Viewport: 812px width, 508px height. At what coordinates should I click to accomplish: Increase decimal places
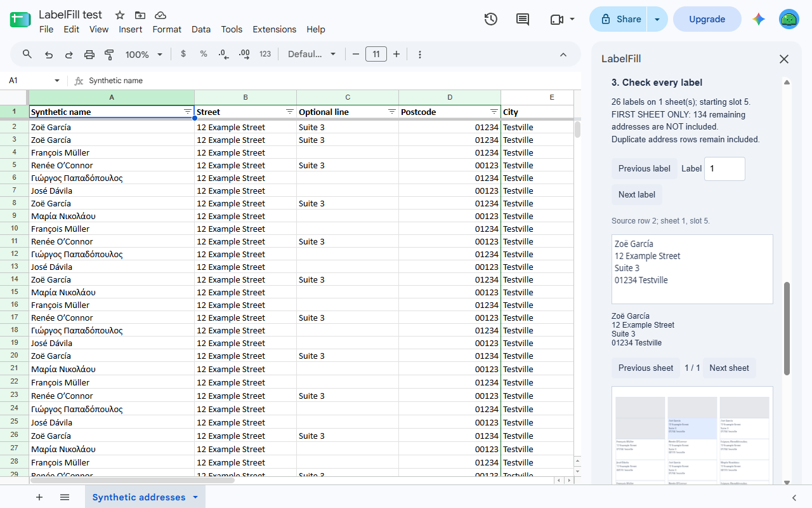[x=244, y=55]
